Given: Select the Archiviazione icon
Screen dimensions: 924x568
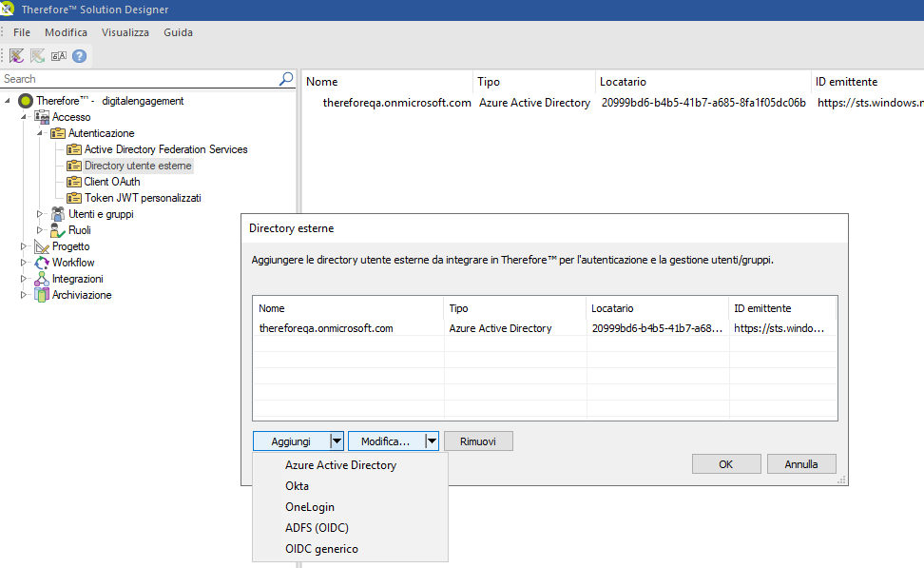Looking at the screenshot, I should pyautogui.click(x=40, y=294).
